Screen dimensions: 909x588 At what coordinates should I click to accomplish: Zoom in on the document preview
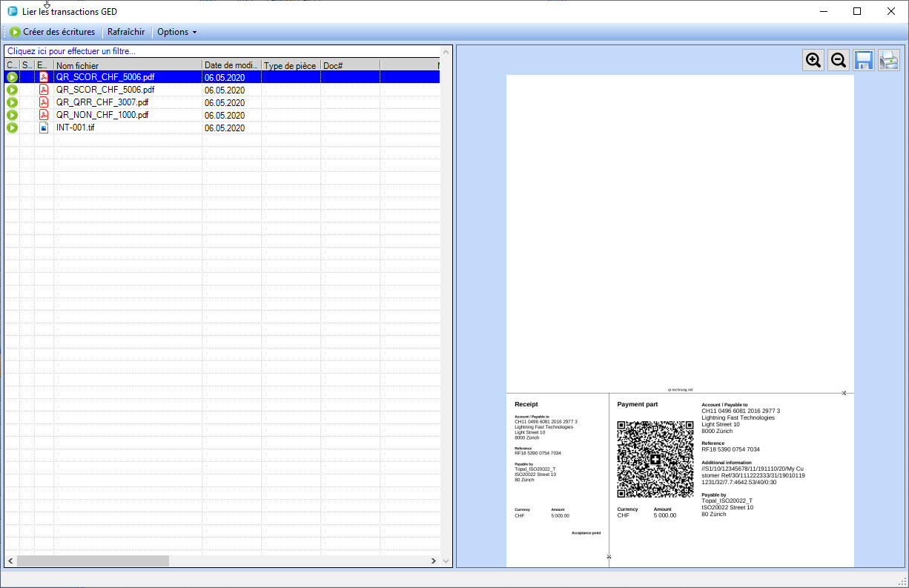coord(813,61)
